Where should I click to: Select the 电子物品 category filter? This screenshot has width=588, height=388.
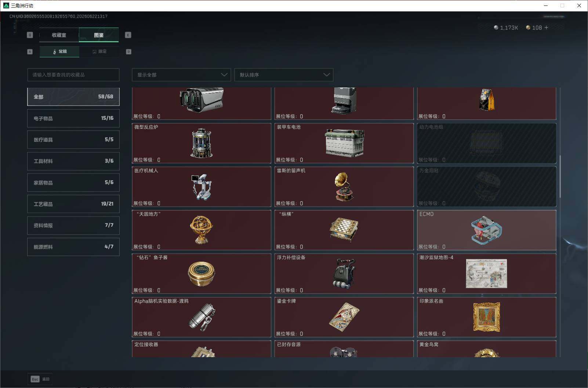73,118
